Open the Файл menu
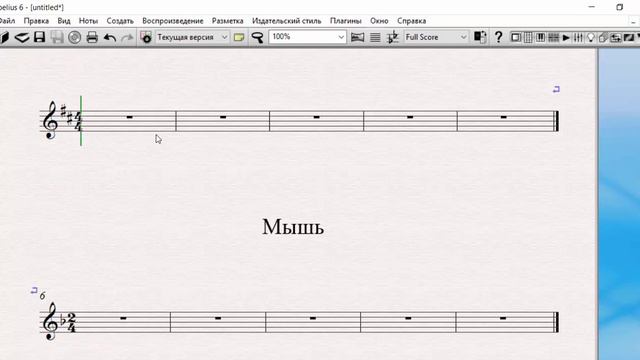Screen dimensions: 640x360 click(x=7, y=21)
